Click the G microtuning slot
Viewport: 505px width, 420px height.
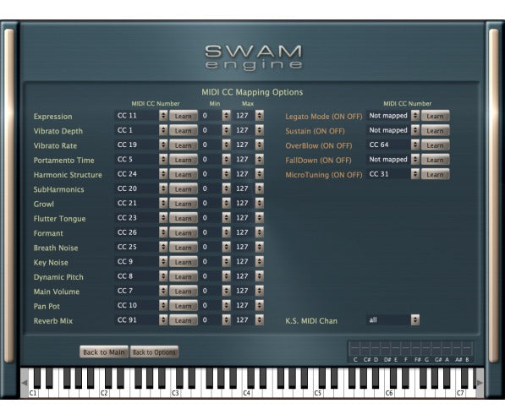[426, 348]
